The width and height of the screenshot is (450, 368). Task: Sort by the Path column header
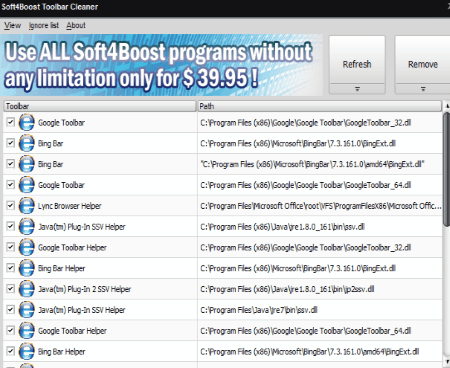(x=320, y=106)
